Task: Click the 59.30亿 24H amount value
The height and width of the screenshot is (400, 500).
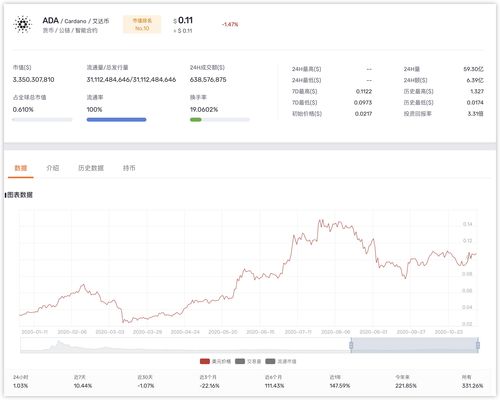Action: coord(473,69)
